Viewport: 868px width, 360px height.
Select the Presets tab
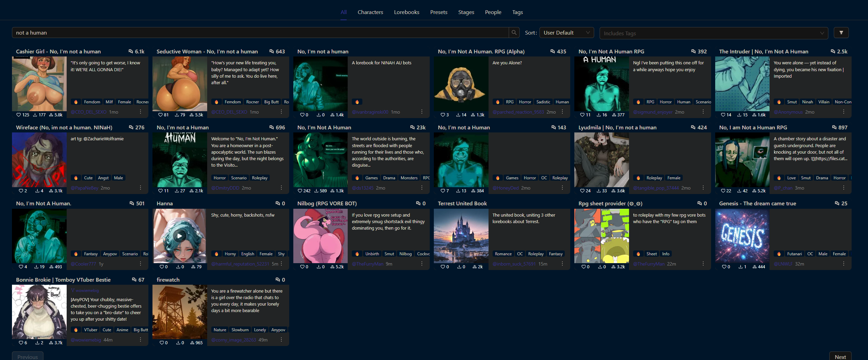(439, 12)
